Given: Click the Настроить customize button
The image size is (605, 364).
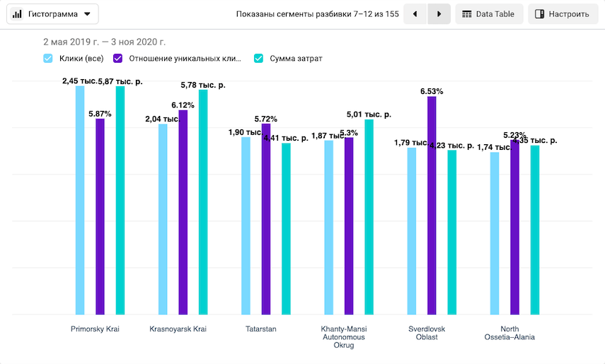Looking at the screenshot, I should click(563, 14).
